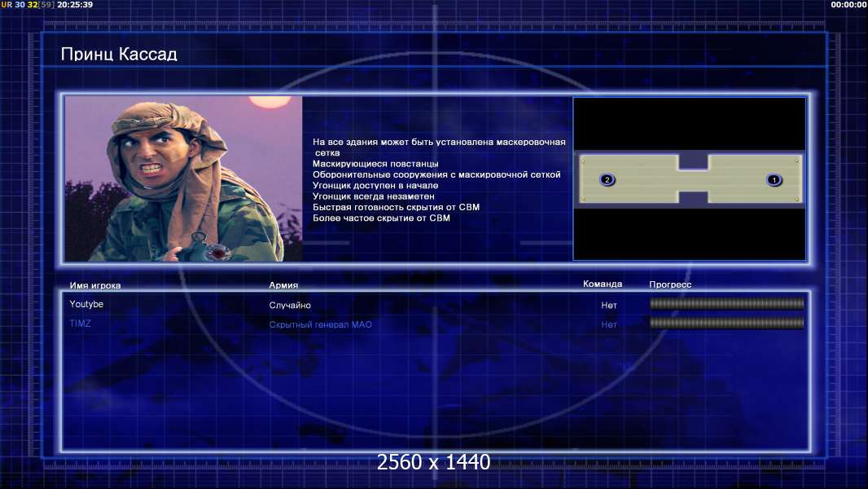Click start position marker 2 on the map
This screenshot has width=868, height=489.
[x=607, y=179]
